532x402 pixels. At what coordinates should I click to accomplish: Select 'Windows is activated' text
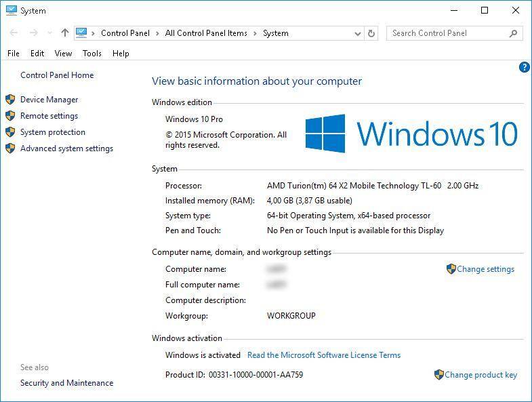coord(203,355)
